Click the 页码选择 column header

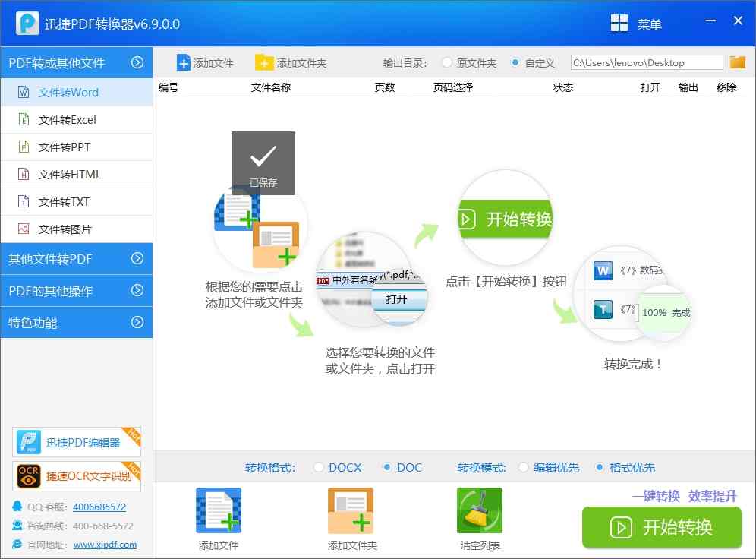point(452,87)
